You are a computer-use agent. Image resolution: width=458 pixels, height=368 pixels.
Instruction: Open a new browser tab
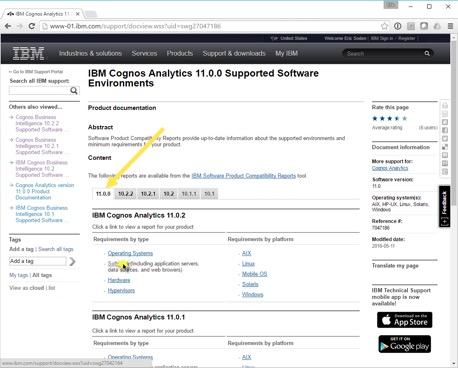[x=90, y=14]
